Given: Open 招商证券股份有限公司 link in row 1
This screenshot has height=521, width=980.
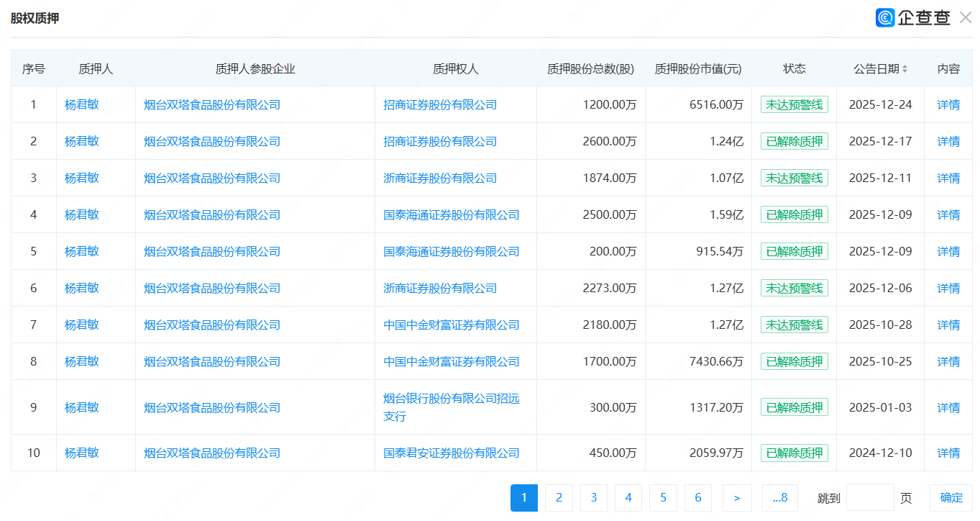Looking at the screenshot, I should point(440,105).
